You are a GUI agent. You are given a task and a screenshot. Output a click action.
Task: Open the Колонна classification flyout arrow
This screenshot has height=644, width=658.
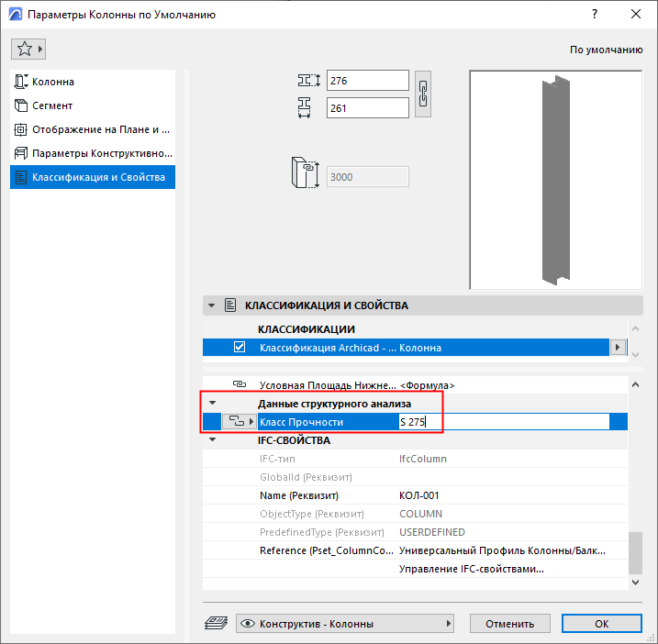pyautogui.click(x=618, y=348)
